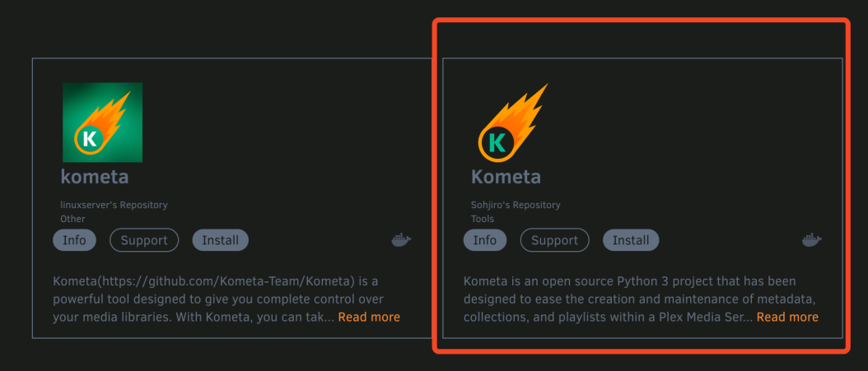The image size is (868, 371).
Task: Click the Docker whale icon in Sohjiro's card
Action: click(811, 240)
